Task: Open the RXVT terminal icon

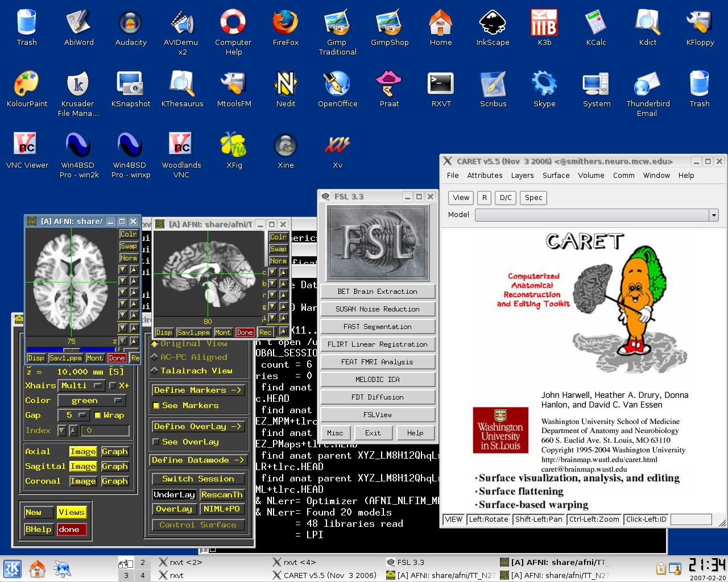Action: 441,89
